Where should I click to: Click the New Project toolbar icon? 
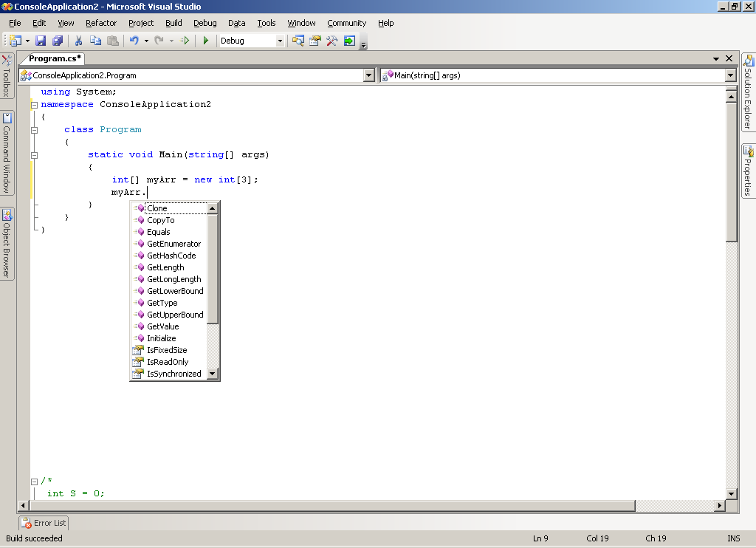[x=16, y=41]
